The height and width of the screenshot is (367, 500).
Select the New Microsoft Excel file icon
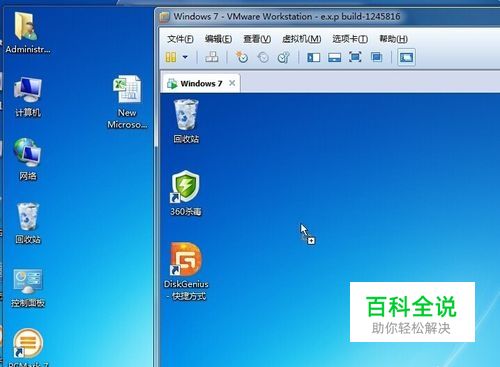(127, 102)
